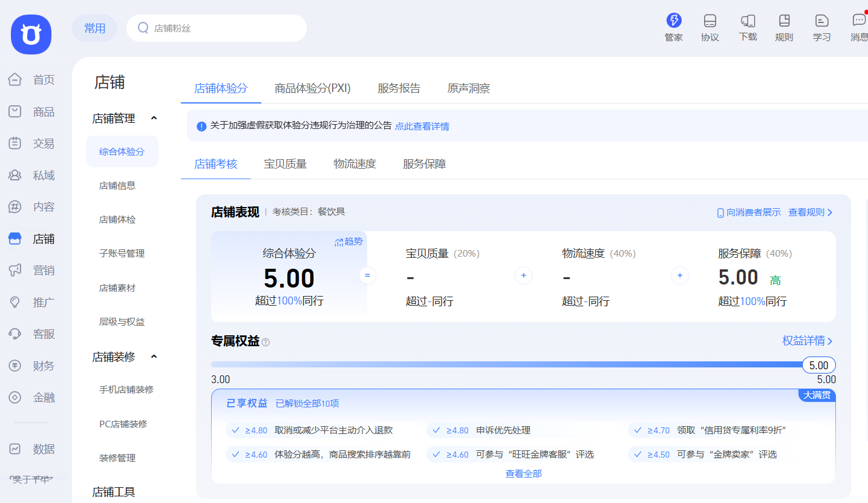Collapse the 店铺装修 section
This screenshot has width=868, height=503.
coord(154,357)
